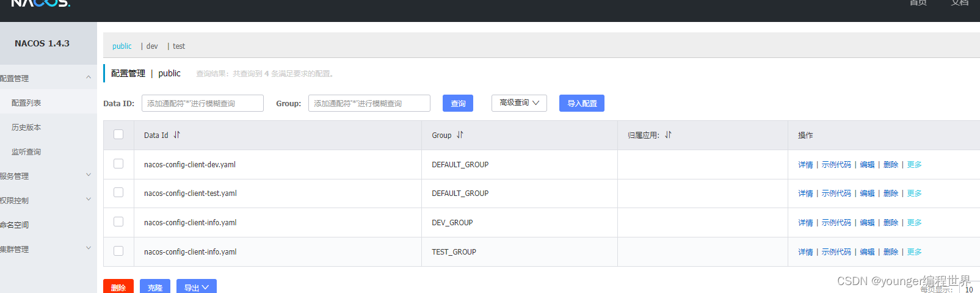Switch to the public namespace tab

tap(122, 46)
